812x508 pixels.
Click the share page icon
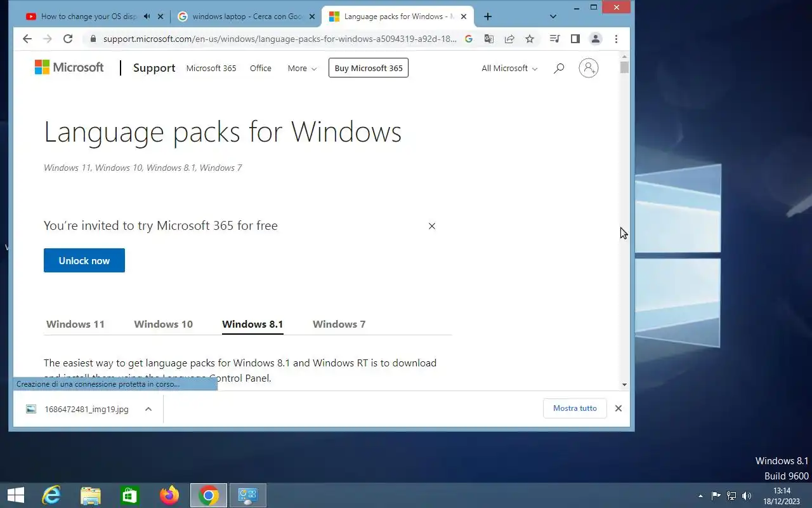pos(509,39)
